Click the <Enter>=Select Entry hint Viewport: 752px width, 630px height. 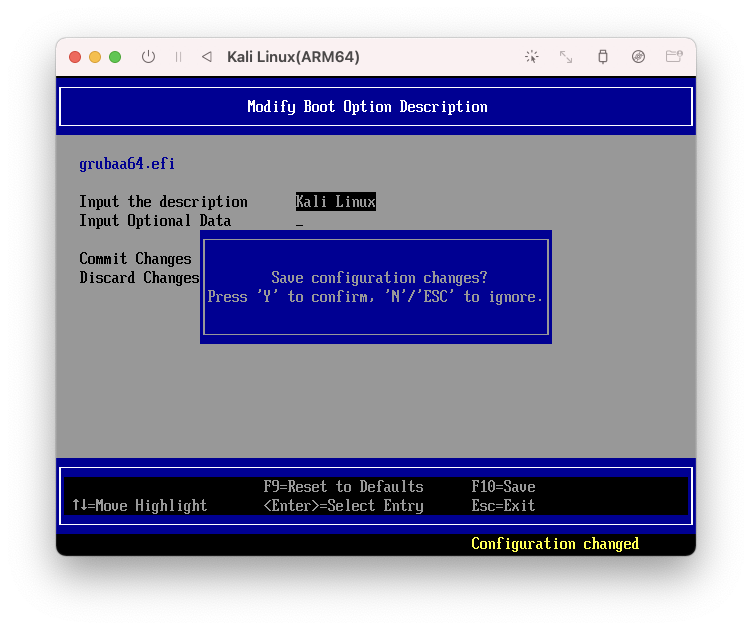343,506
